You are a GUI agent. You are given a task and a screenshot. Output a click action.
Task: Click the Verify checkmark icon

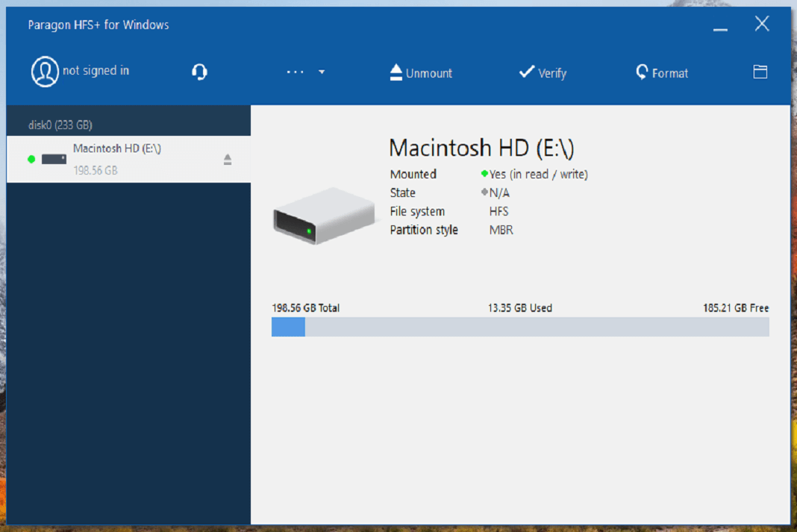(x=527, y=72)
